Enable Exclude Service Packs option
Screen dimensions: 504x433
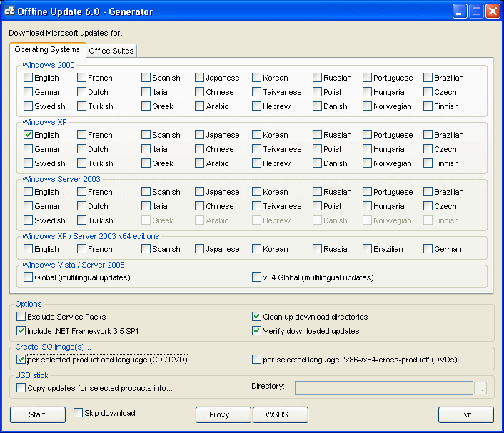pyautogui.click(x=21, y=317)
